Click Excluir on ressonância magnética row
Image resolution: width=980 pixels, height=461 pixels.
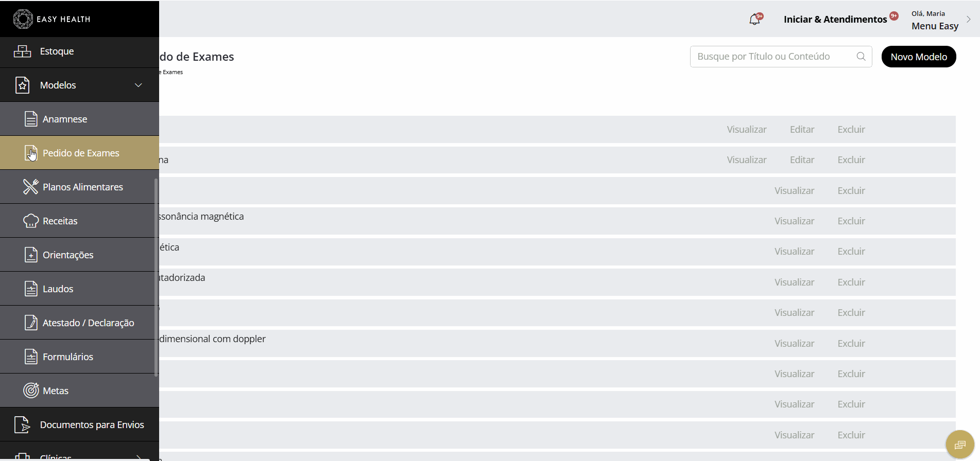(851, 221)
